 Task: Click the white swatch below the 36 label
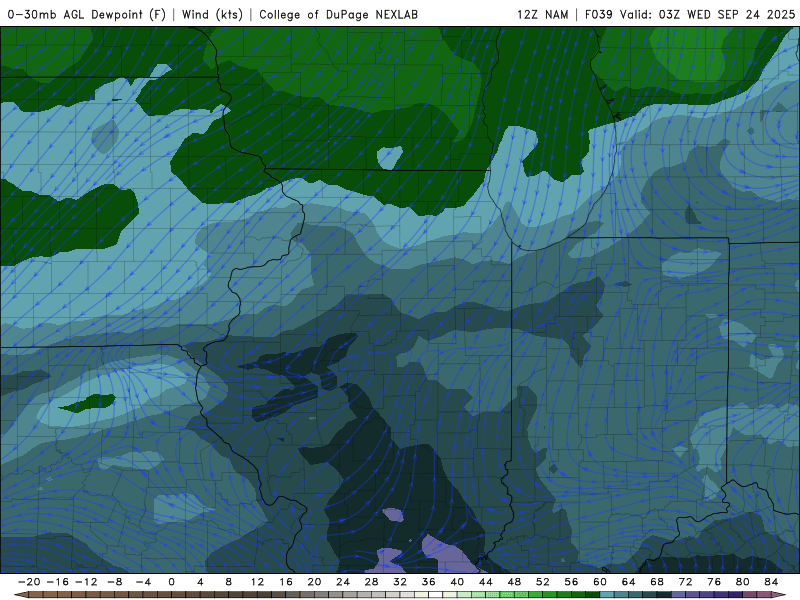coord(436,595)
